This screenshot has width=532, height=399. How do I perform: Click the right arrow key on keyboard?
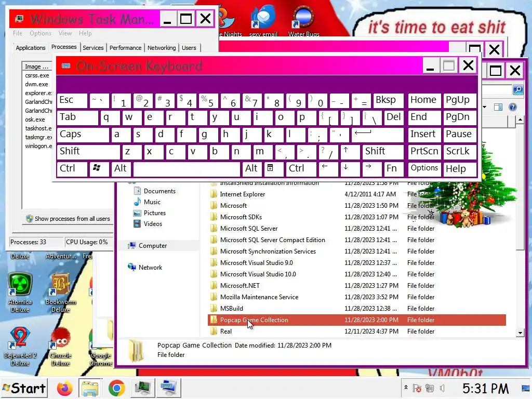pos(372,169)
